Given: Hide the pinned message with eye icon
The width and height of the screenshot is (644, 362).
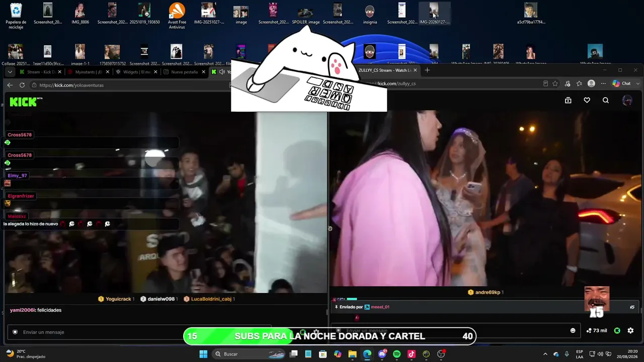Looking at the screenshot, I should (x=632, y=307).
